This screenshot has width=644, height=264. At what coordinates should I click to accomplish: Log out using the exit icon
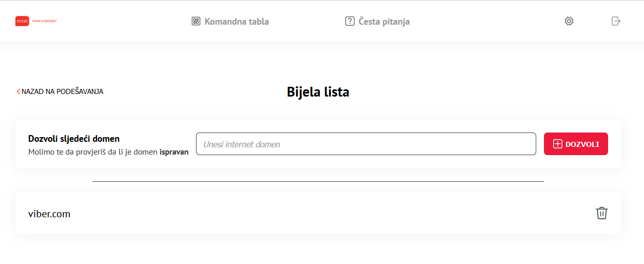[x=616, y=21]
